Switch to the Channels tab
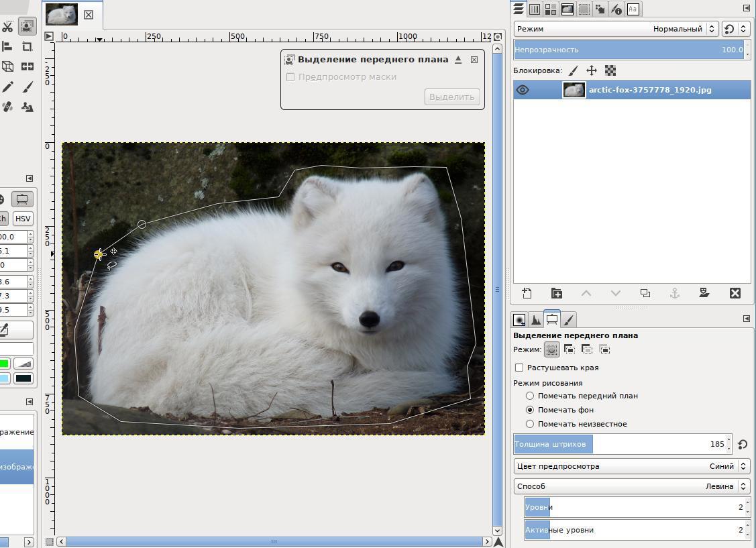756x548 pixels. click(x=535, y=9)
